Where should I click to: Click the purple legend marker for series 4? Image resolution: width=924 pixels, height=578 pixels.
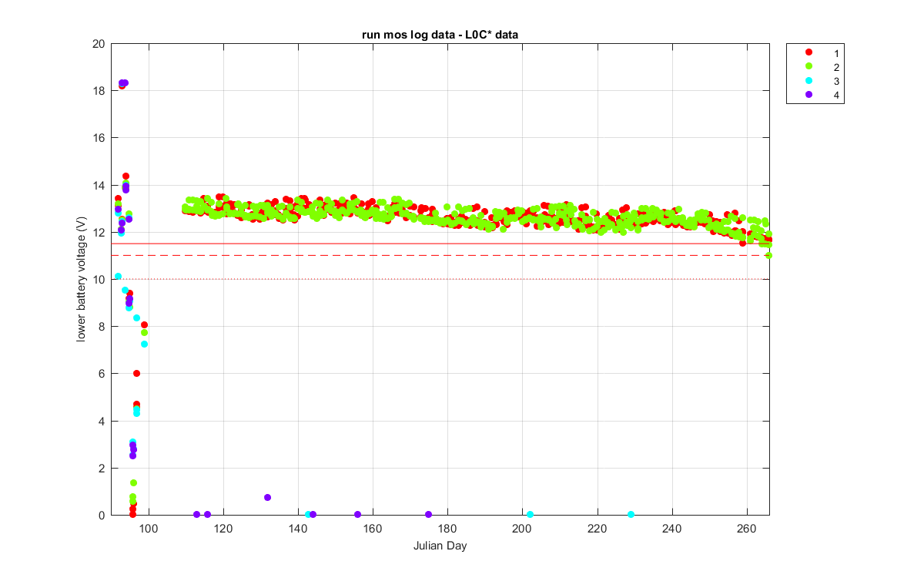point(808,96)
